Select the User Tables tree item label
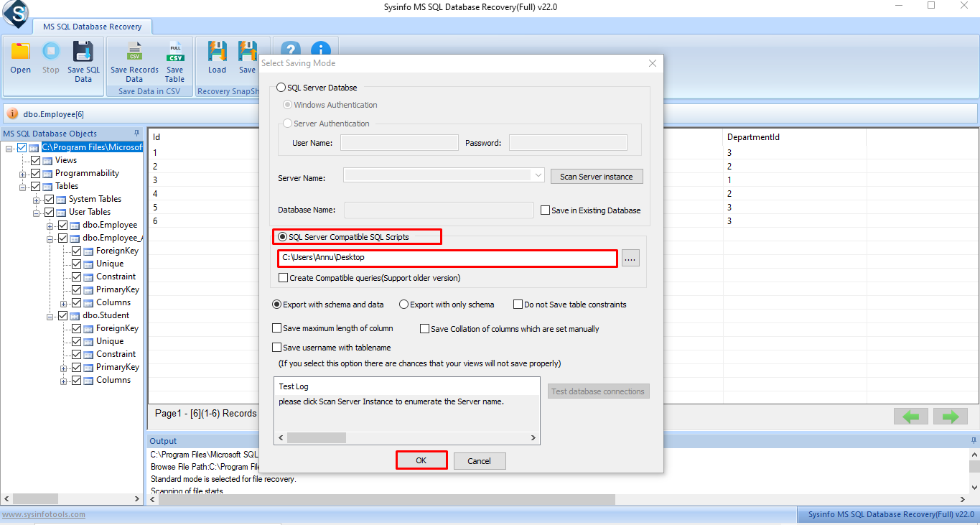Screen dimensions: 980x525 [x=90, y=213]
